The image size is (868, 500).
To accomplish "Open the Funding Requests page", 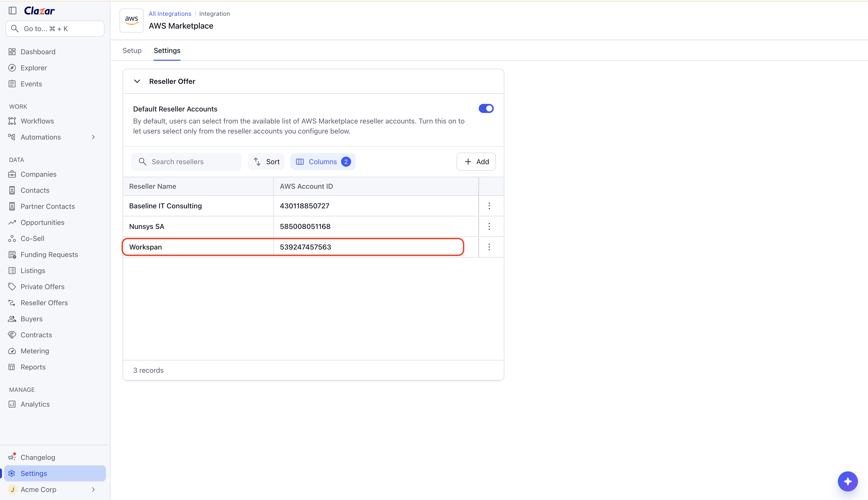I will pyautogui.click(x=49, y=255).
